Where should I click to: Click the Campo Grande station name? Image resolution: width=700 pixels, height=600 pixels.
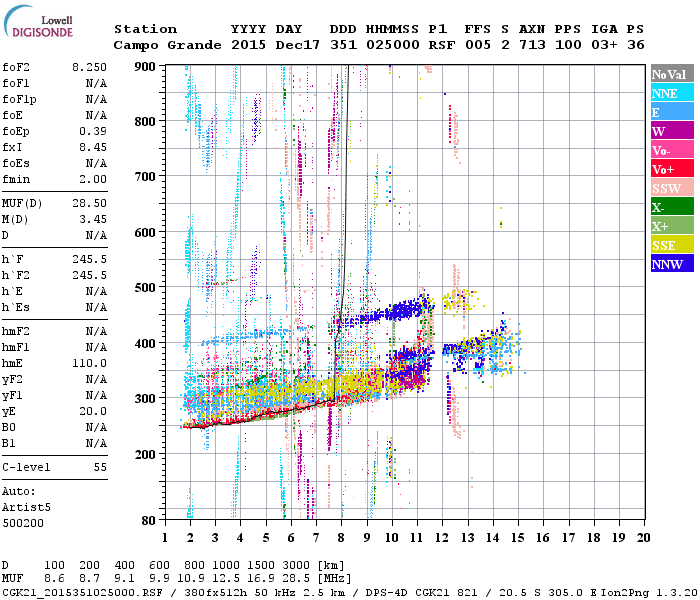coord(167,45)
